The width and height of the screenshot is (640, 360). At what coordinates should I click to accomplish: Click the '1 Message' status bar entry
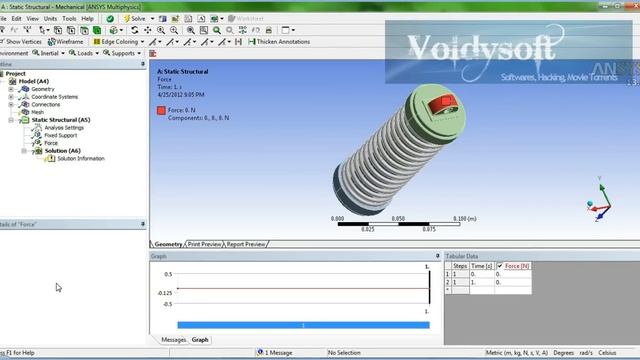point(275,353)
